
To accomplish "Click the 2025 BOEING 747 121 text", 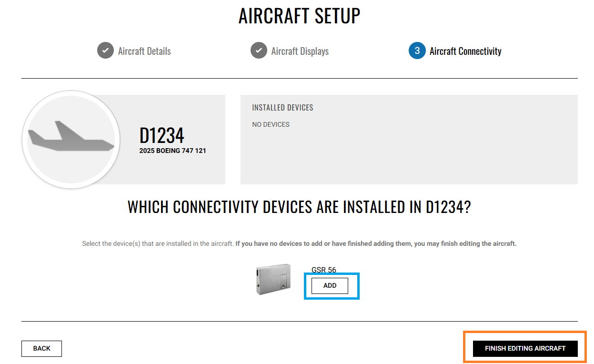I will point(172,151).
